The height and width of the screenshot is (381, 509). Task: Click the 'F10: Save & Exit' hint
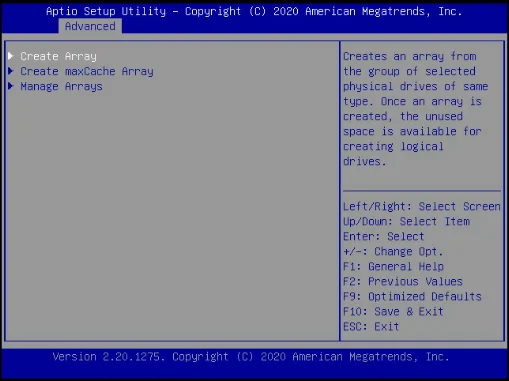tap(393, 311)
